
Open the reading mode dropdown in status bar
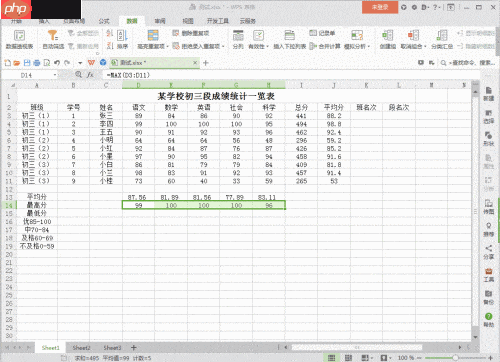[x=372, y=358]
